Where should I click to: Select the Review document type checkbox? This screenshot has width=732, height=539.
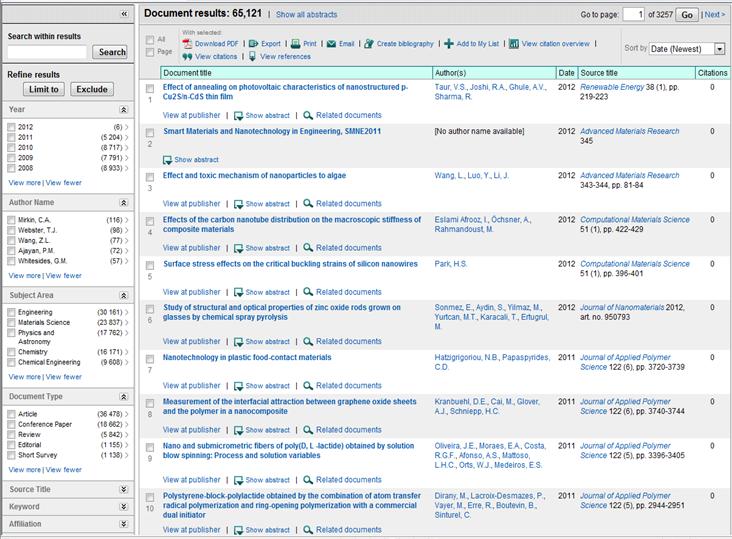coord(12,434)
